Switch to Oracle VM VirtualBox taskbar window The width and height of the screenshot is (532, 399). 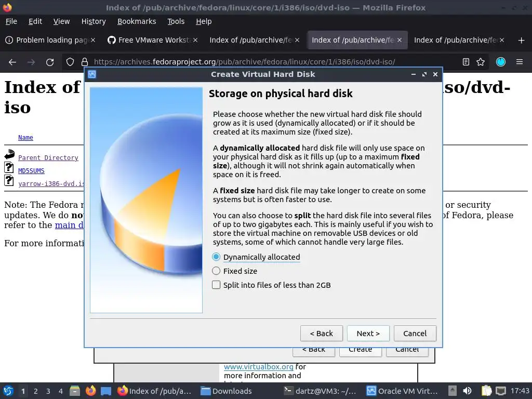coord(403,391)
